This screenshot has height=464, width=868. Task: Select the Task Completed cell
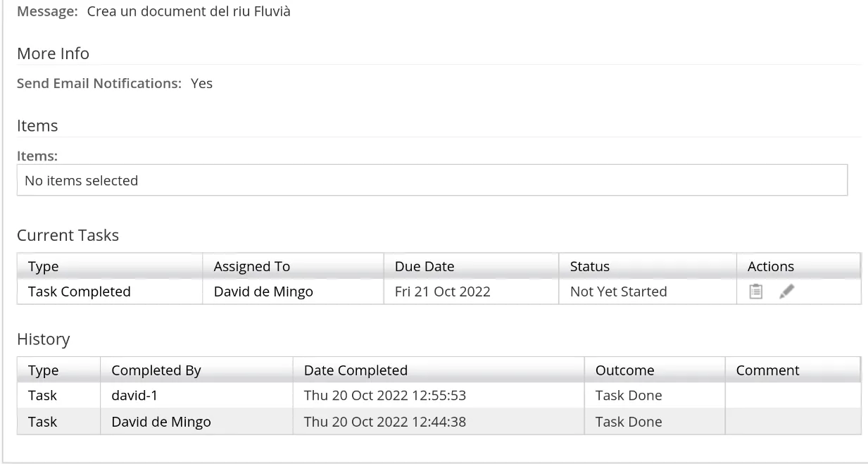[x=80, y=291]
